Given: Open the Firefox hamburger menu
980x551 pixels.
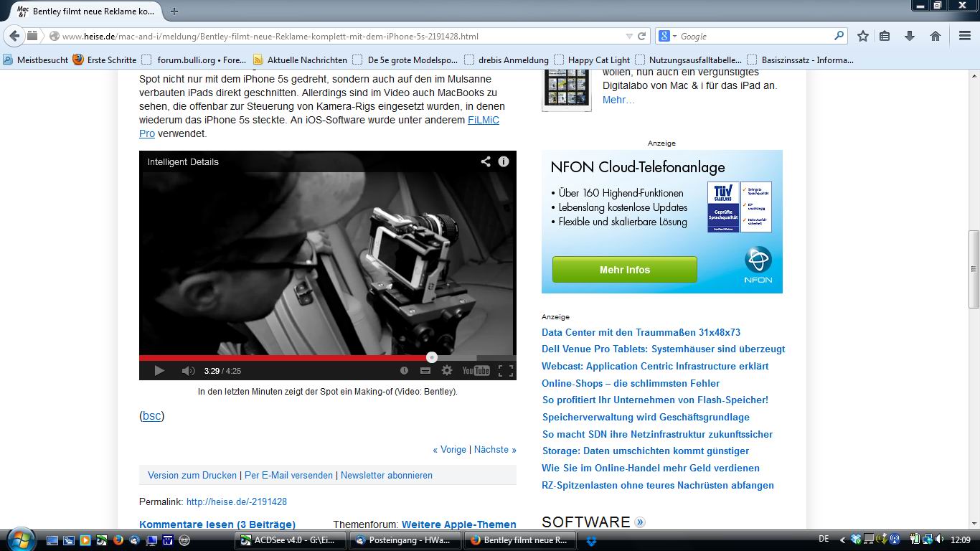Looking at the screenshot, I should (x=965, y=36).
